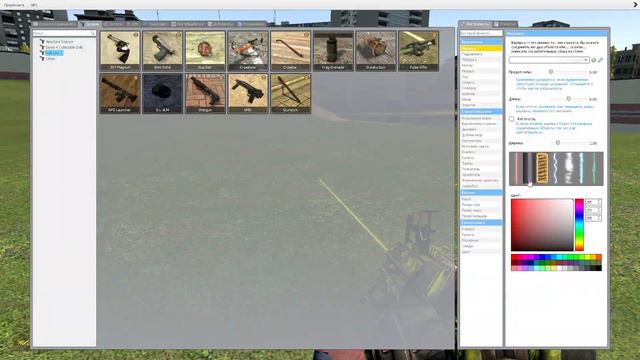Open the NPC menu in top bar
The height and width of the screenshot is (360, 640).
click(x=34, y=5)
